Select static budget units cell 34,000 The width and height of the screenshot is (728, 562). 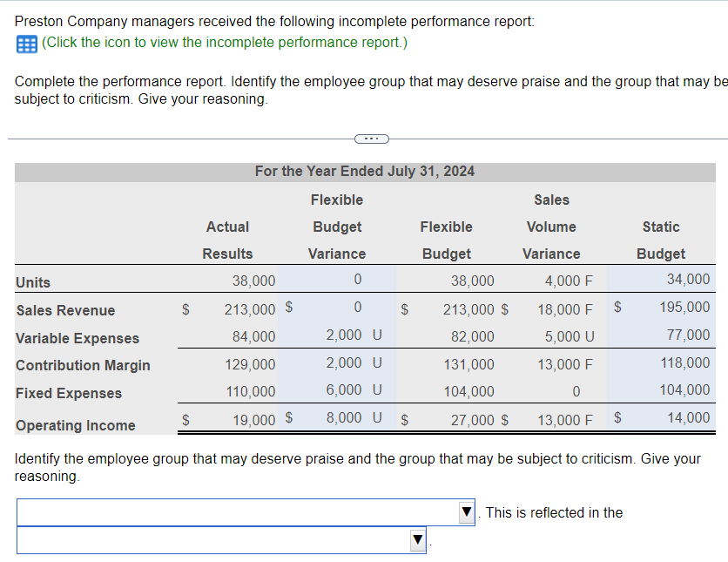(x=661, y=279)
